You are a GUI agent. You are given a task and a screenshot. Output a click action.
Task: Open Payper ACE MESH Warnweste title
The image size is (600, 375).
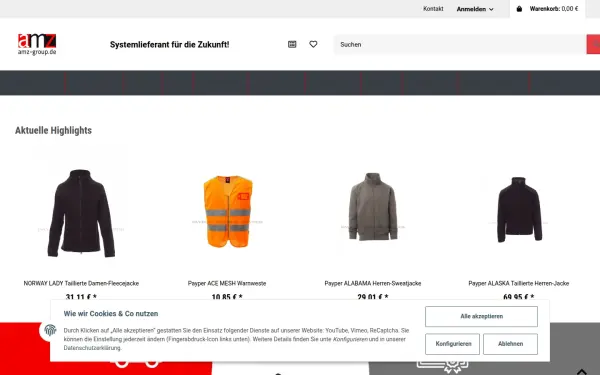[227, 284]
